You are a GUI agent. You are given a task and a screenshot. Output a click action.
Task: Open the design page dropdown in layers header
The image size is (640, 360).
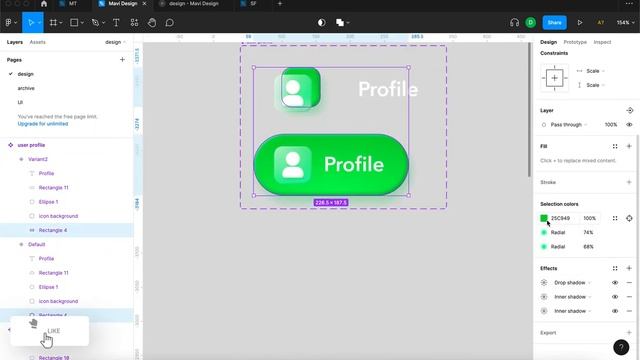point(115,42)
